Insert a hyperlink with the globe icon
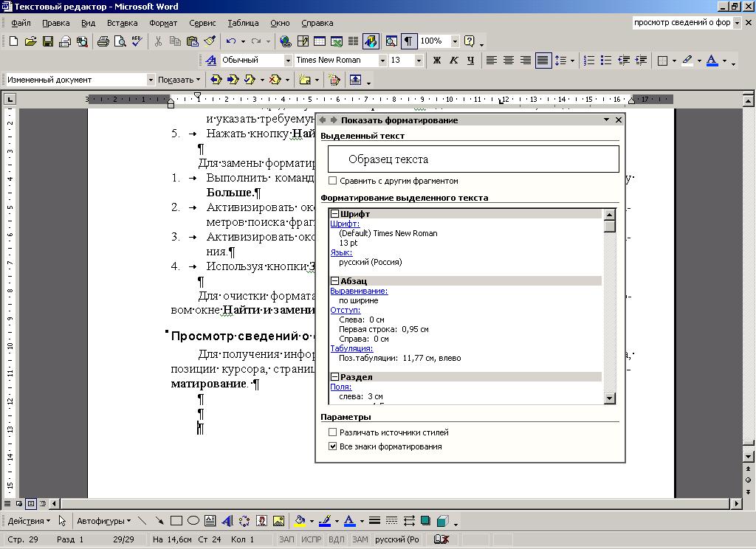The width and height of the screenshot is (756, 549). pyautogui.click(x=285, y=41)
